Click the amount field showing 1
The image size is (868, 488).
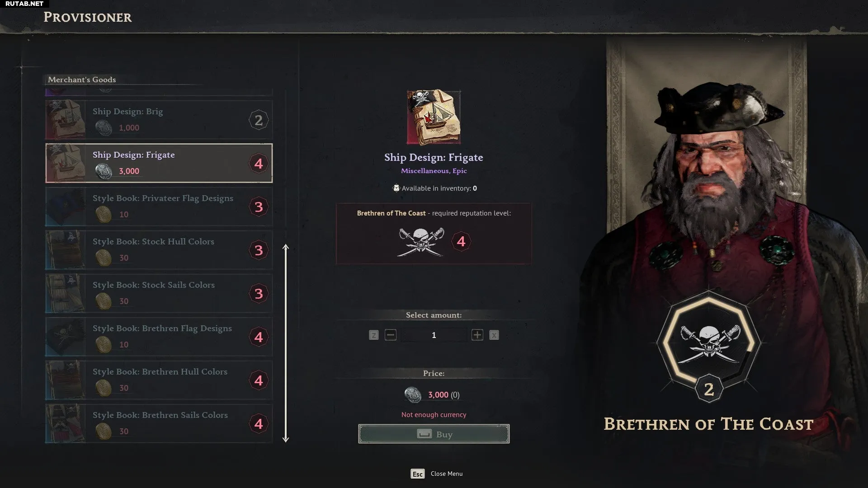coord(434,335)
